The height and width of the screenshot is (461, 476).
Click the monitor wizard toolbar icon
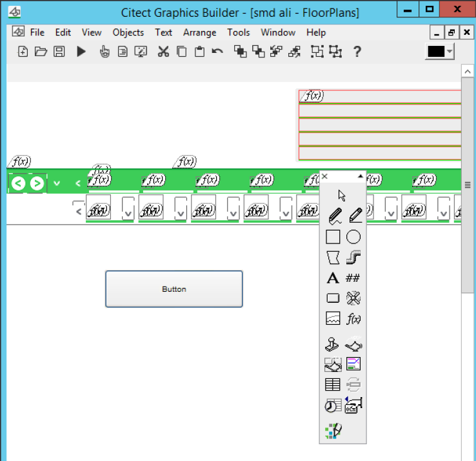(141, 52)
